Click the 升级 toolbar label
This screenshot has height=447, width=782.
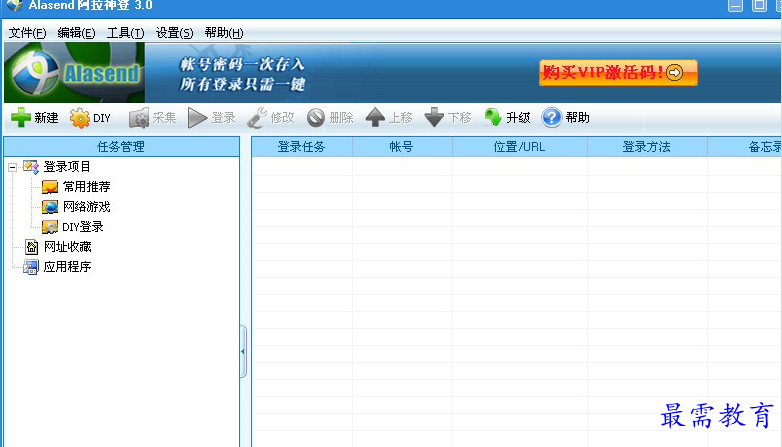518,118
